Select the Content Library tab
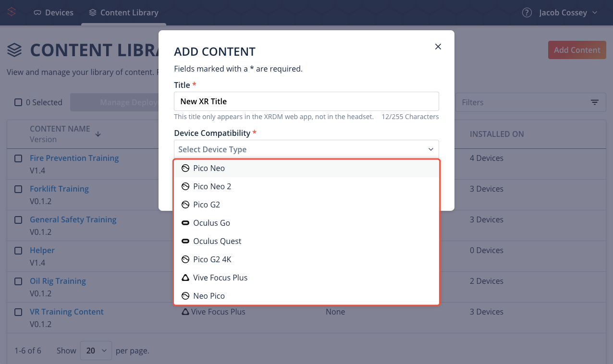 tap(123, 12)
